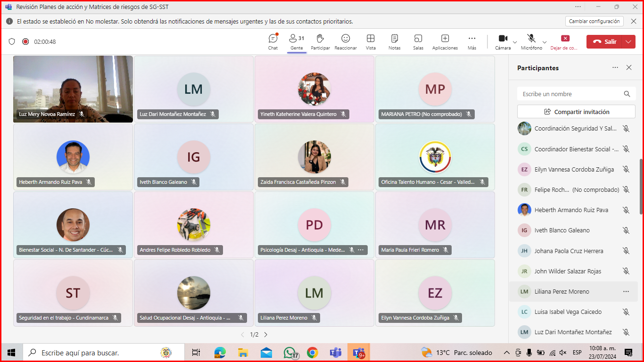Select Andres Felipe Robledo Robledo tile

pyautogui.click(x=194, y=225)
